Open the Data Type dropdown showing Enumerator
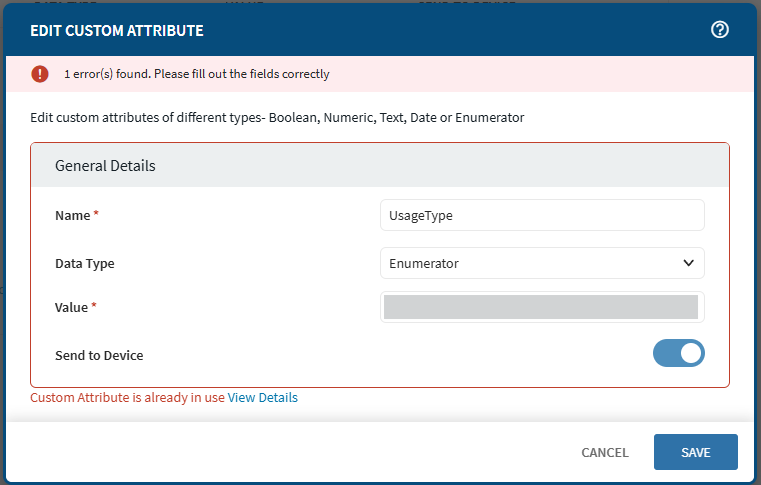The height and width of the screenshot is (485, 761). coord(541,263)
